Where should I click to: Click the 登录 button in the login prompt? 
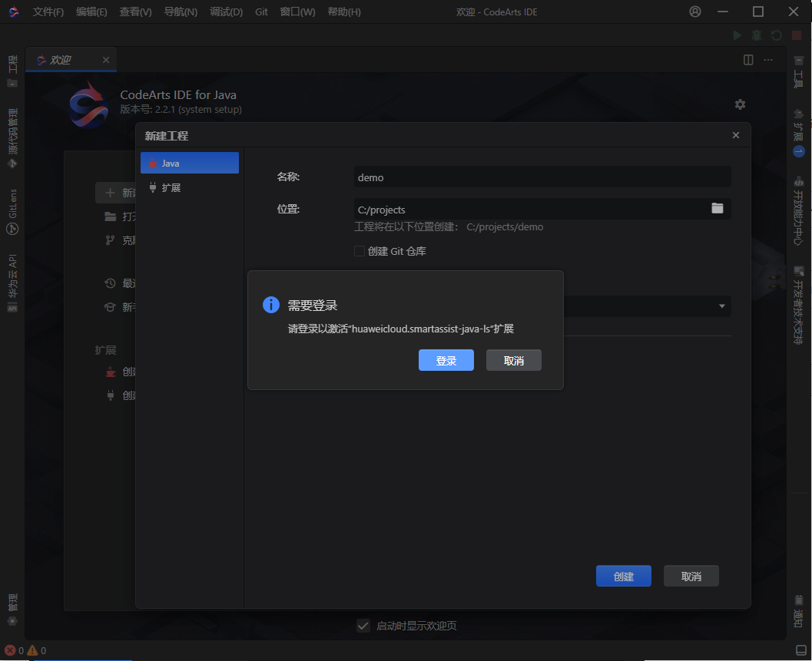click(446, 360)
